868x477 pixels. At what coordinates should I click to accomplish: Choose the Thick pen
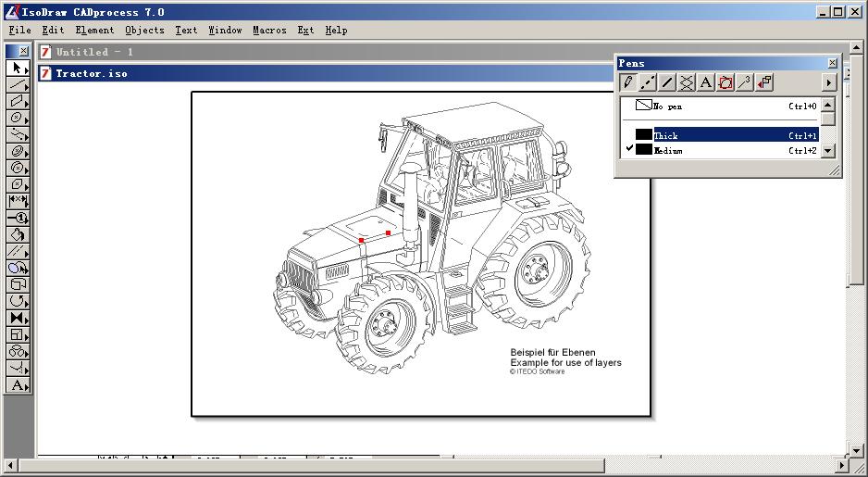tap(720, 135)
